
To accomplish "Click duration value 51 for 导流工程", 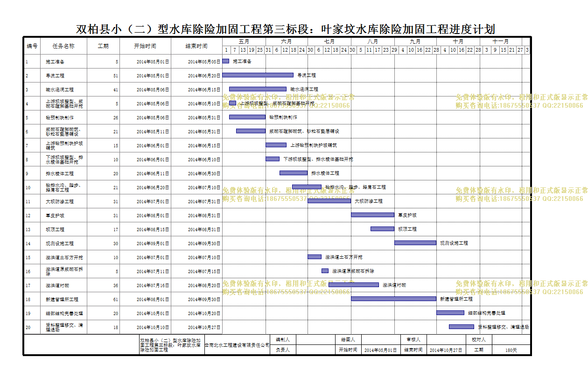I will [x=115, y=76].
